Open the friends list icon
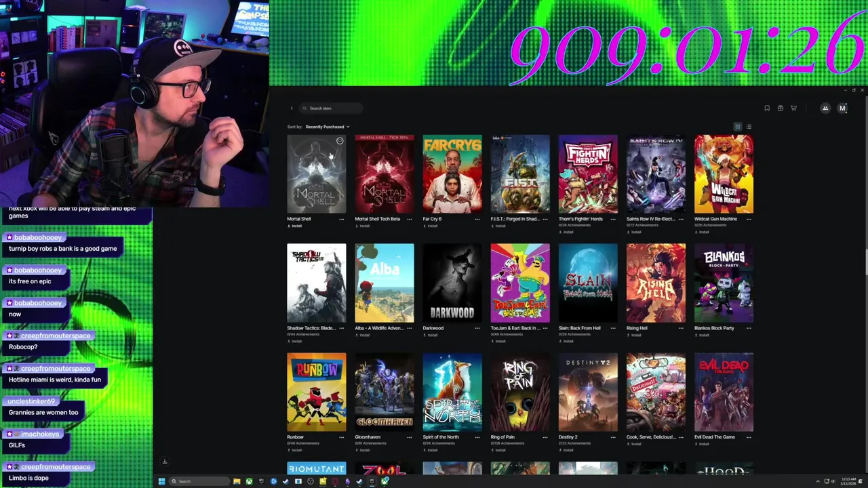This screenshot has width=868, height=488. [825, 108]
